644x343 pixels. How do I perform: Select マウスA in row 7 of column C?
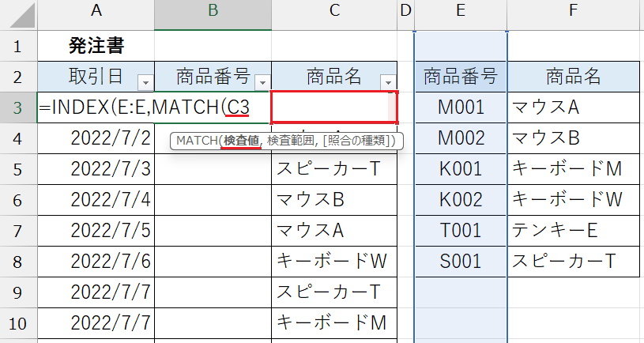[x=334, y=231]
